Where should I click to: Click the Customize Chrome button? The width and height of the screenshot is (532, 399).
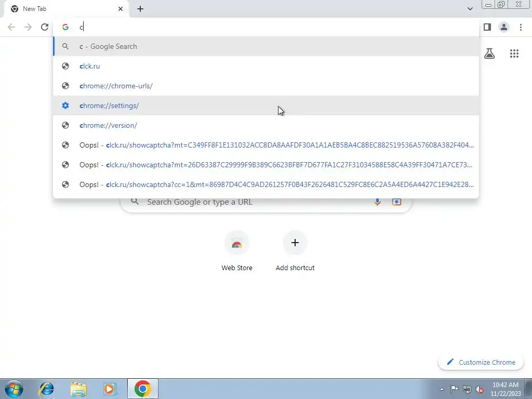pyautogui.click(x=481, y=362)
